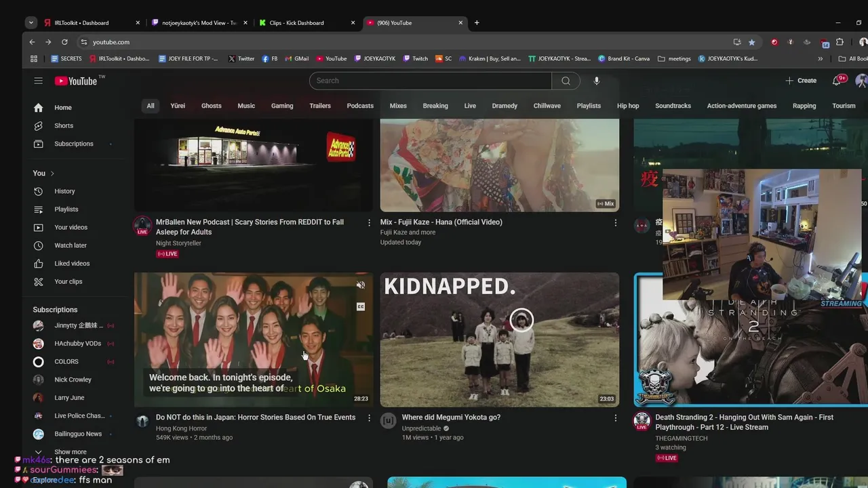Reload the page with the refresh icon
Viewport: 868px width, 488px height.
tap(64, 42)
